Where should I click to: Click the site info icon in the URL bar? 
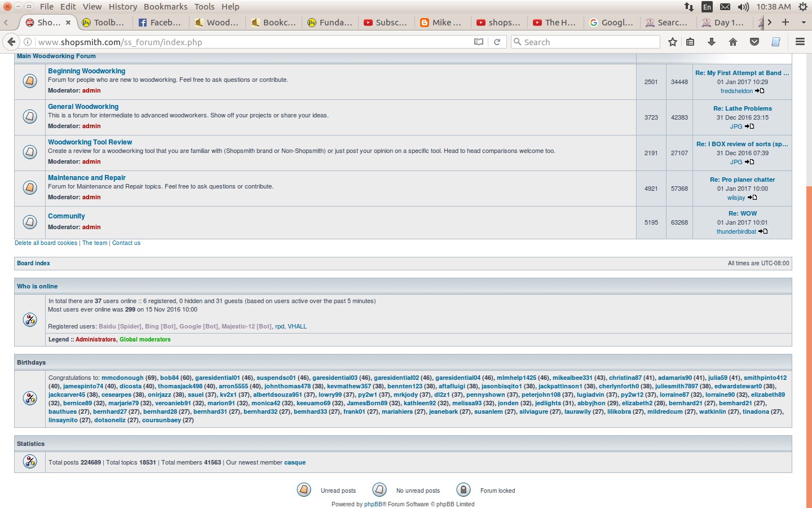[x=27, y=42]
